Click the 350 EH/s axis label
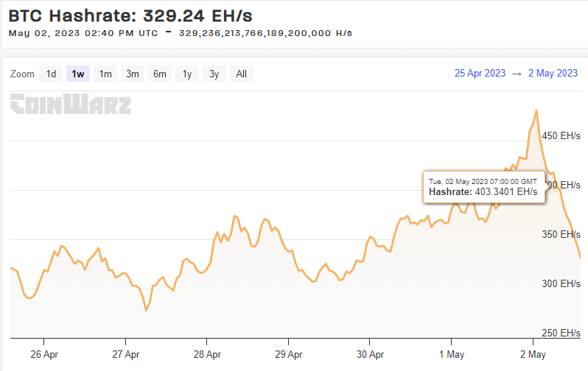Viewport: 588px width, 371px height. click(x=561, y=234)
